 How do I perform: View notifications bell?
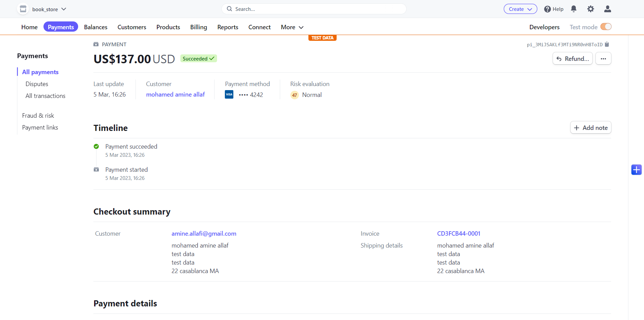click(574, 9)
